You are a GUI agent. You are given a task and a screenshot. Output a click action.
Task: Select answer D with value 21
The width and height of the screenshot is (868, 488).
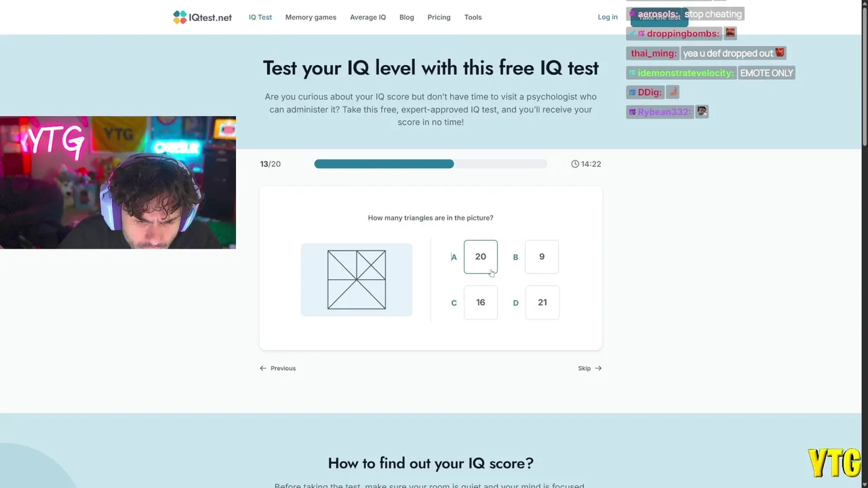point(542,302)
